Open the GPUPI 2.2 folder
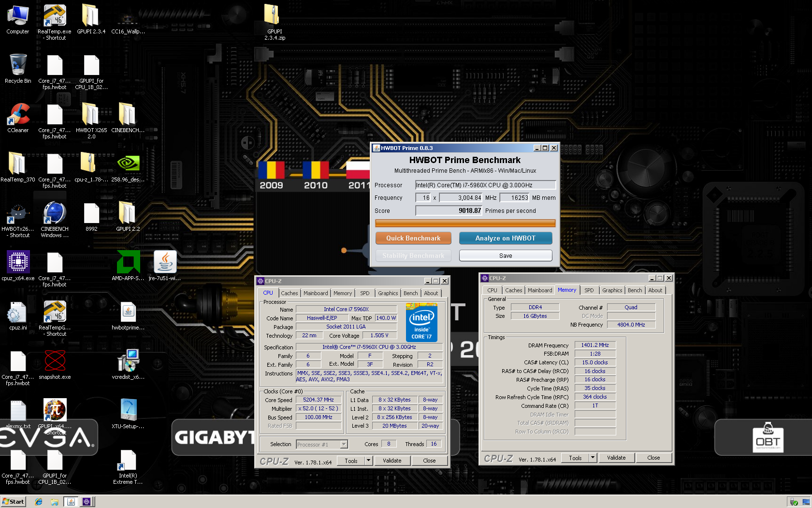 pyautogui.click(x=128, y=217)
